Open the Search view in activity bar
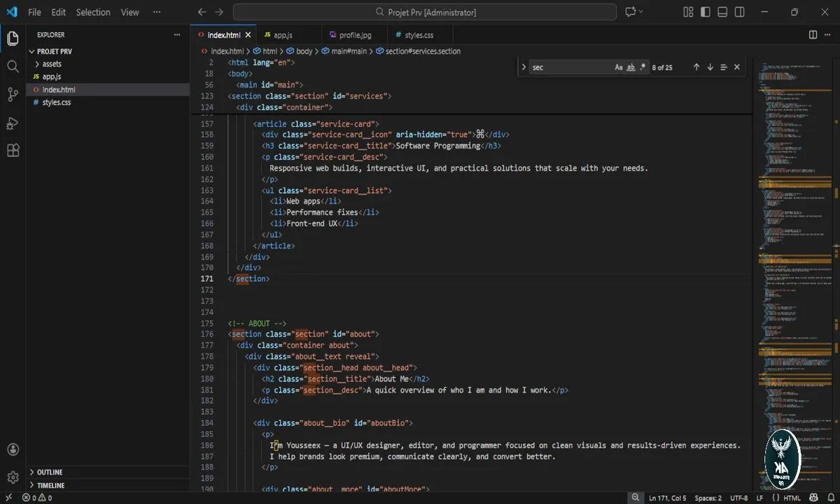The width and height of the screenshot is (840, 504). coord(13,66)
